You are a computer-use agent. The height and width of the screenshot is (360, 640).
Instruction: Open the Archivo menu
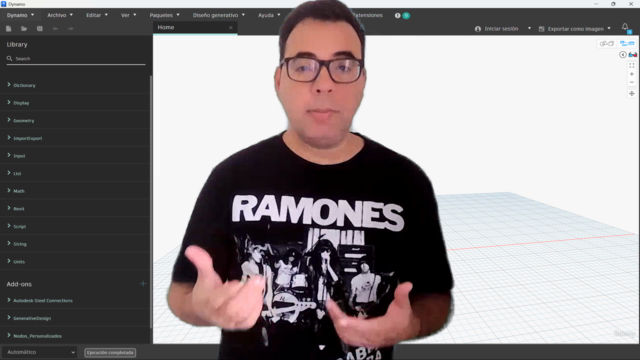point(60,15)
